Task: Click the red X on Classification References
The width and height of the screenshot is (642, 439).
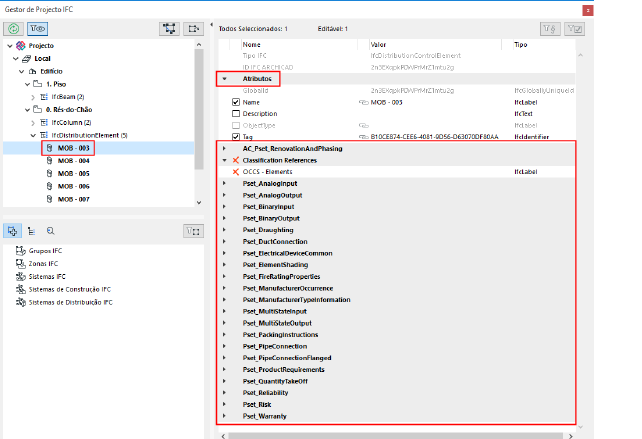Action: click(236, 160)
